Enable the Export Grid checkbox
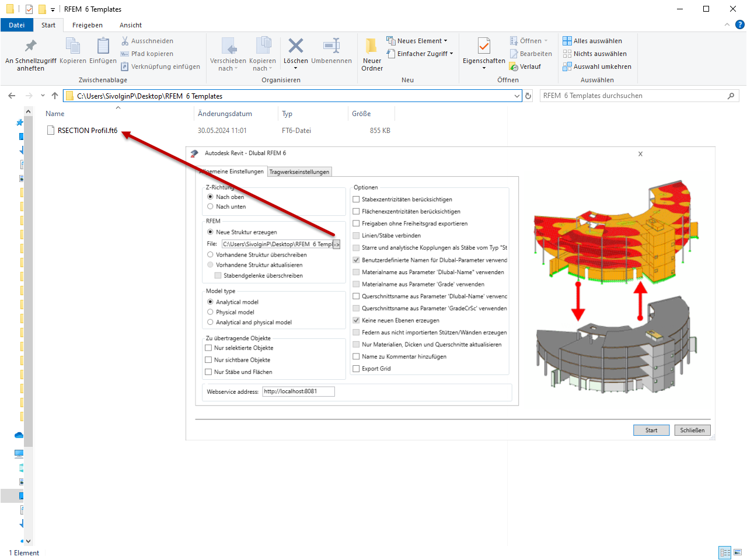Screen dimensions: 747x560 tap(355, 368)
